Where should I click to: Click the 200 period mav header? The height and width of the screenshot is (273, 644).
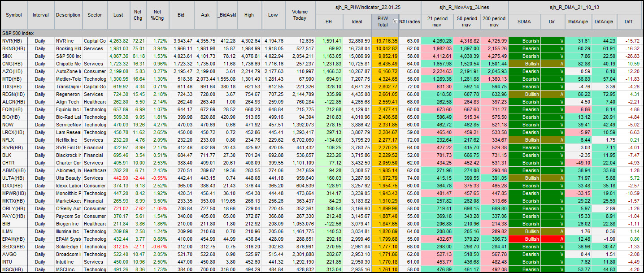click(493, 22)
